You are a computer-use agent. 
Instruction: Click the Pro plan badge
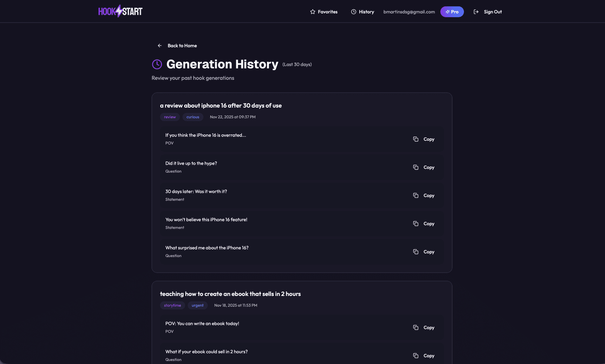click(x=452, y=12)
